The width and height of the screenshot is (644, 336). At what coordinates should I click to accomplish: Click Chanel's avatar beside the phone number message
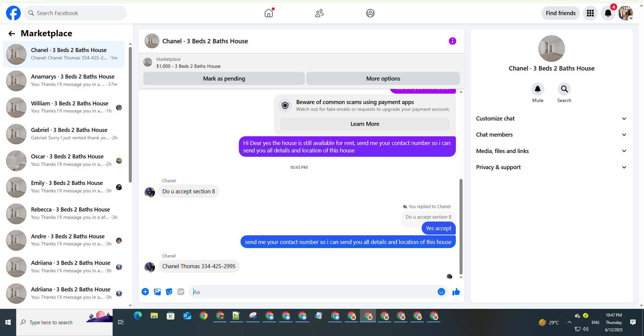[150, 267]
